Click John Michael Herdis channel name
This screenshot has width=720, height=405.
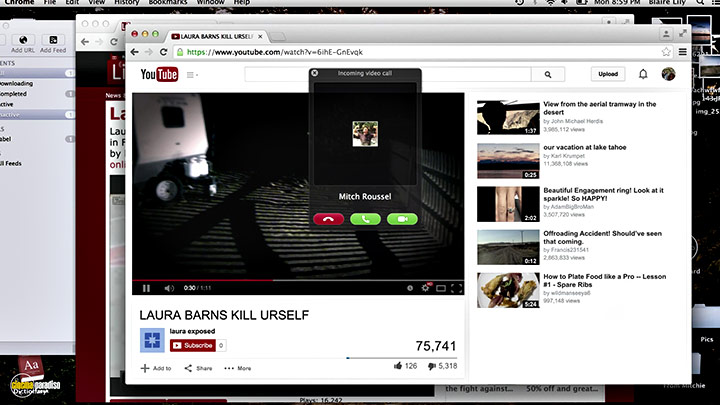tap(576, 121)
